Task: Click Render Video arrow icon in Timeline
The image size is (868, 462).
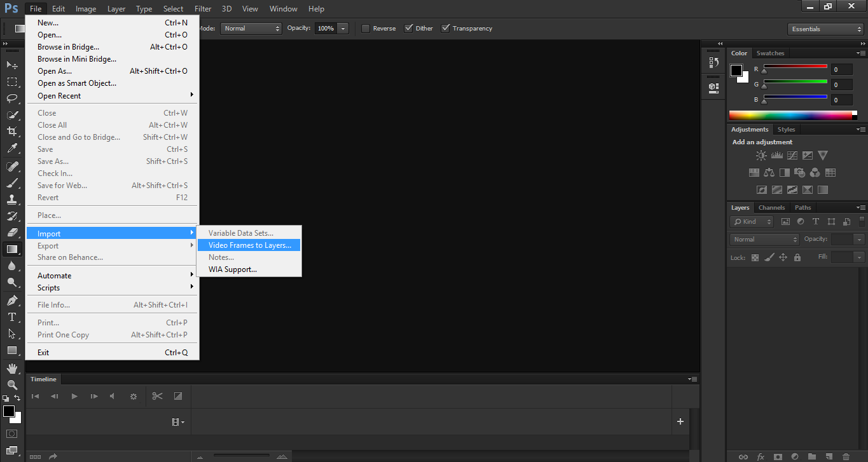Action: tap(53, 456)
